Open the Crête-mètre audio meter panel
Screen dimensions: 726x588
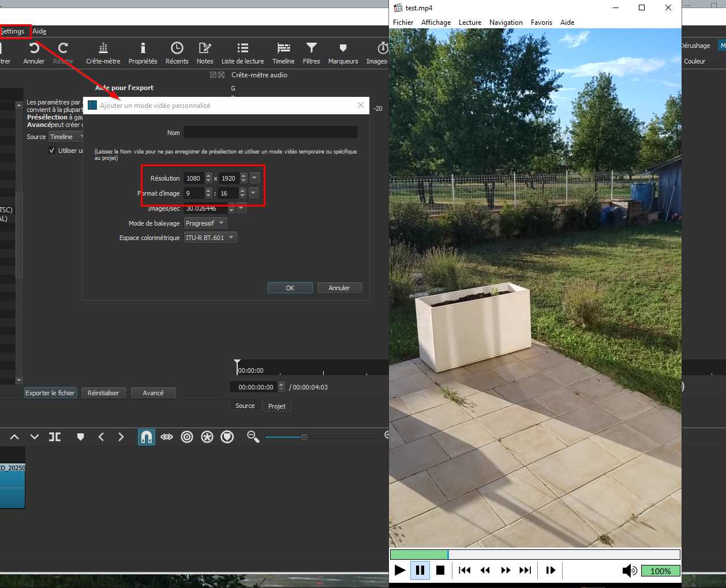[103, 53]
